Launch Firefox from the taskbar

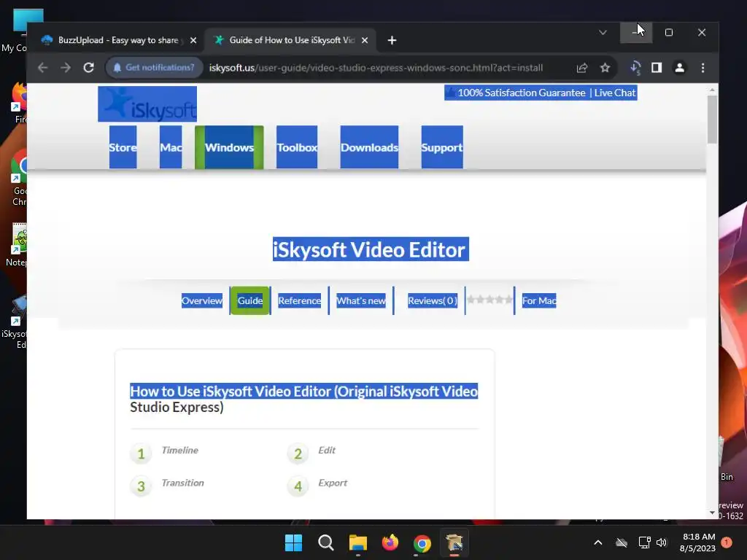pyautogui.click(x=390, y=542)
